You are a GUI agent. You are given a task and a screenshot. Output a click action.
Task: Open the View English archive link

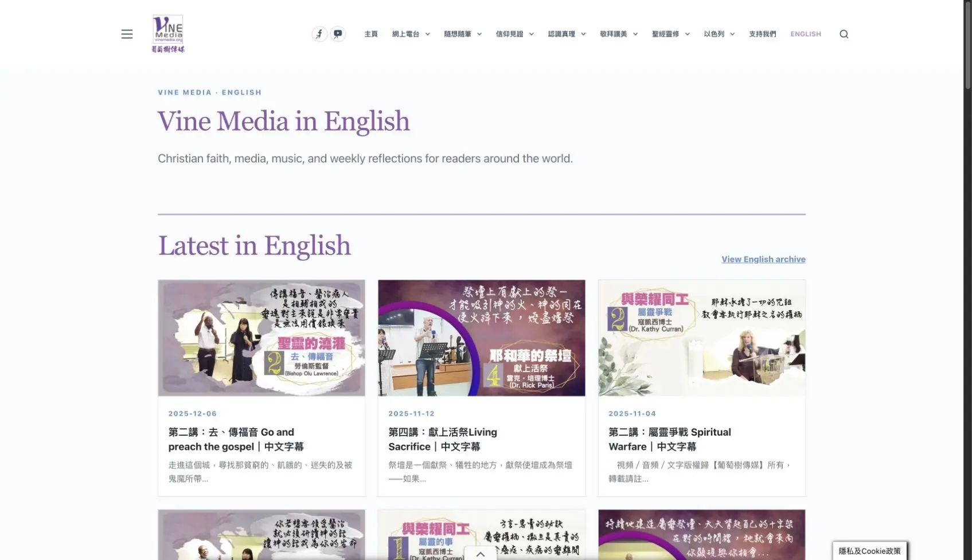pyautogui.click(x=763, y=259)
